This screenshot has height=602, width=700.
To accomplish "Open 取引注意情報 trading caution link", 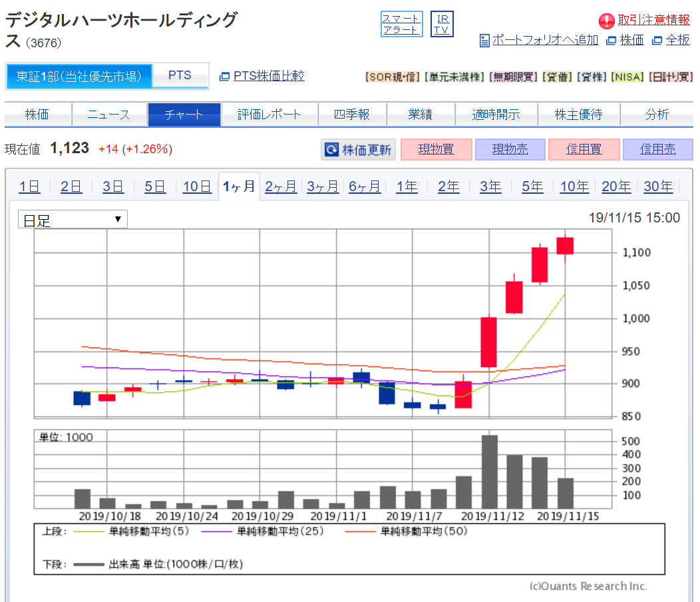I will point(653,20).
